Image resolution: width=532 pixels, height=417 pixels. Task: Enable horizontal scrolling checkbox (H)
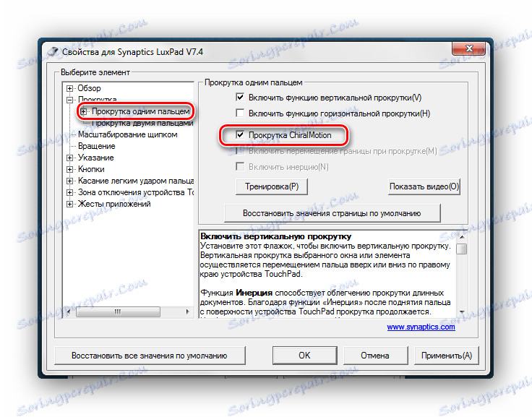240,113
